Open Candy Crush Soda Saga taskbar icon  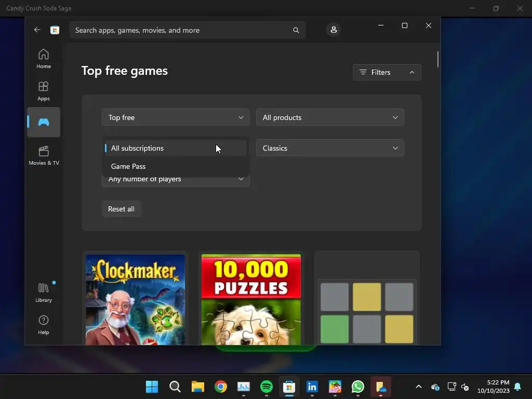[x=335, y=387]
